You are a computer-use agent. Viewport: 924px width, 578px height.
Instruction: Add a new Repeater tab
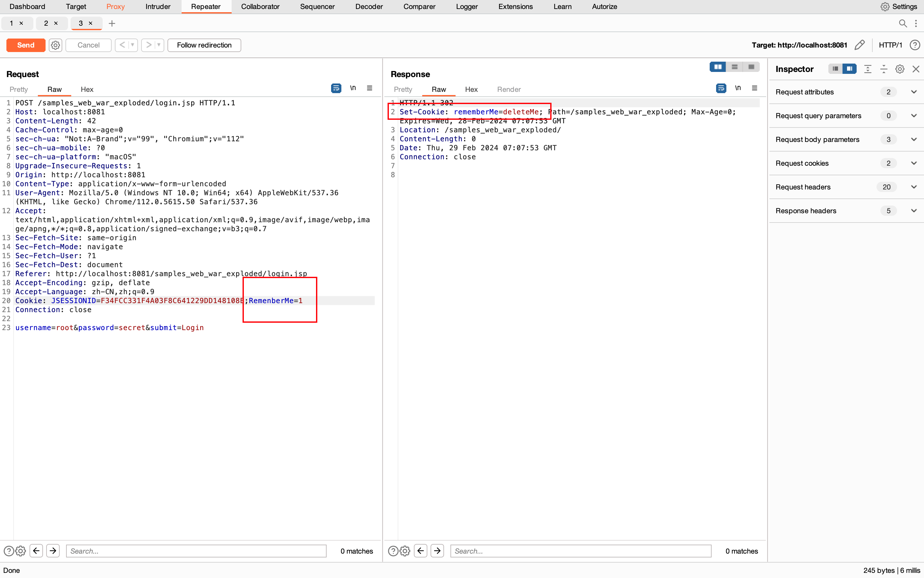click(x=112, y=23)
